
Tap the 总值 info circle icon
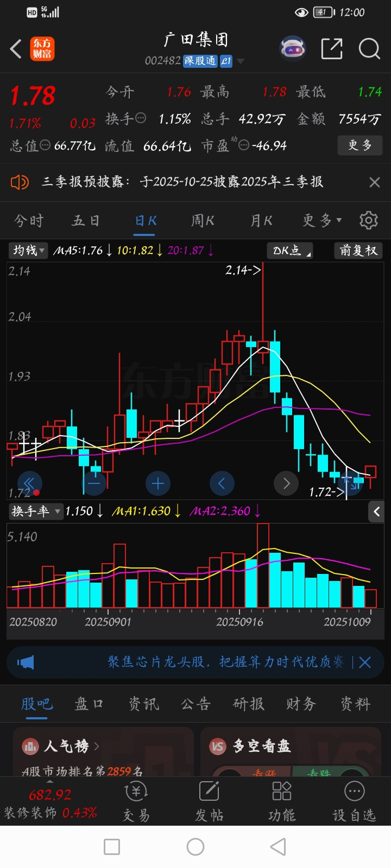pos(45,145)
